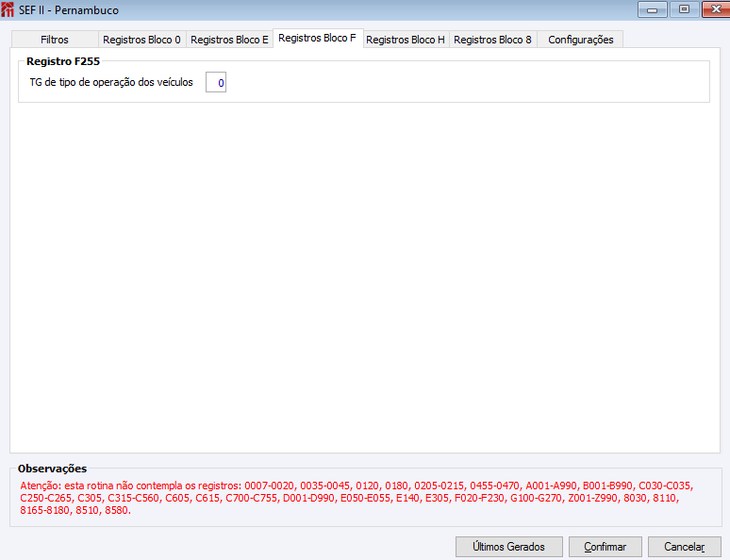Image resolution: width=730 pixels, height=560 pixels.
Task: Cancel with the Cancelar button
Action: click(685, 547)
